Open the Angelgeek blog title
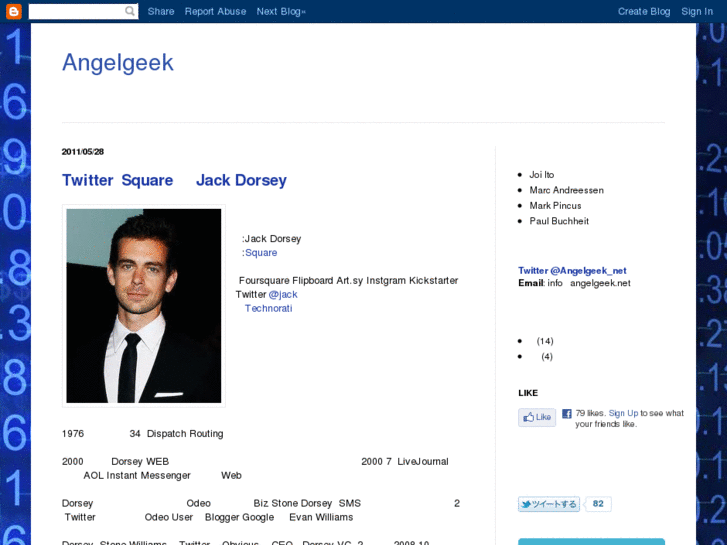727x545 pixels. pos(118,62)
